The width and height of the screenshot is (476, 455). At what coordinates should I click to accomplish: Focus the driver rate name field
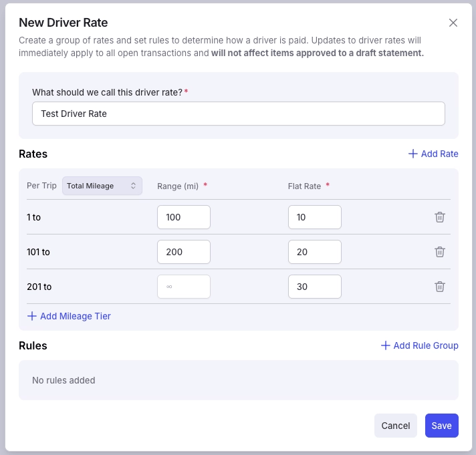pyautogui.click(x=238, y=114)
